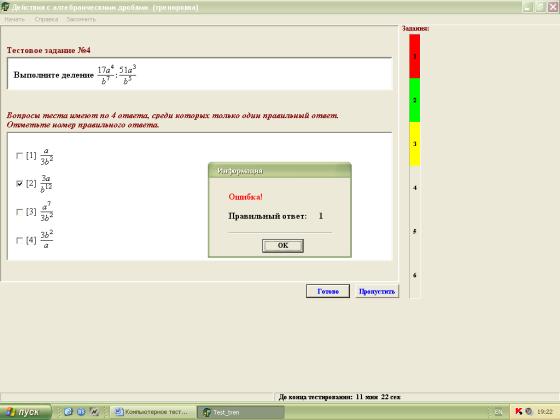The width and height of the screenshot is (560, 420).
Task: Click the Готово button
Action: click(x=328, y=291)
